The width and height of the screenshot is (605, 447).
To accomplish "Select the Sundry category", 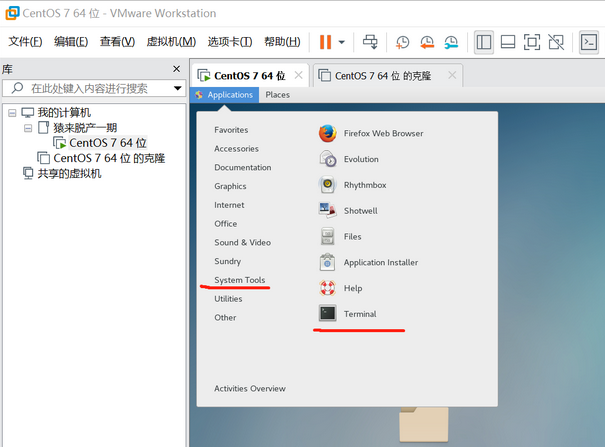I will tap(227, 261).
